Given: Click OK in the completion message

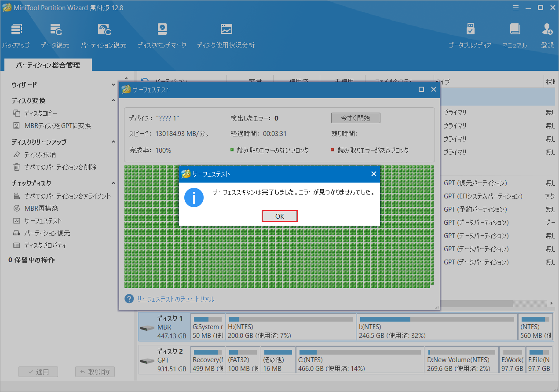Looking at the screenshot, I should (x=280, y=216).
